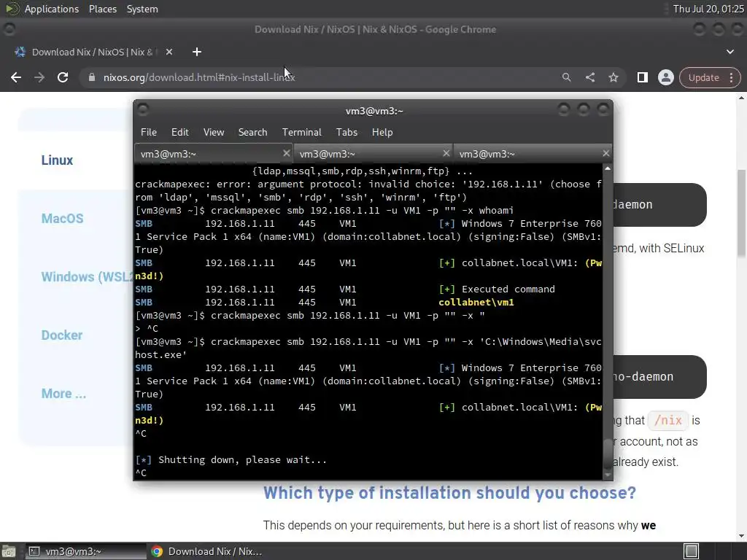Click the daemon command box on page

click(659, 205)
